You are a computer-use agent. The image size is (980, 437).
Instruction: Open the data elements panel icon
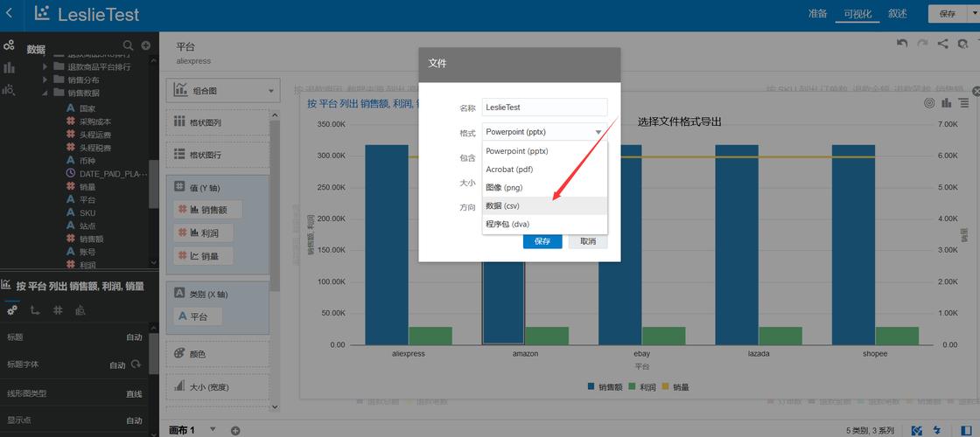click(9, 45)
